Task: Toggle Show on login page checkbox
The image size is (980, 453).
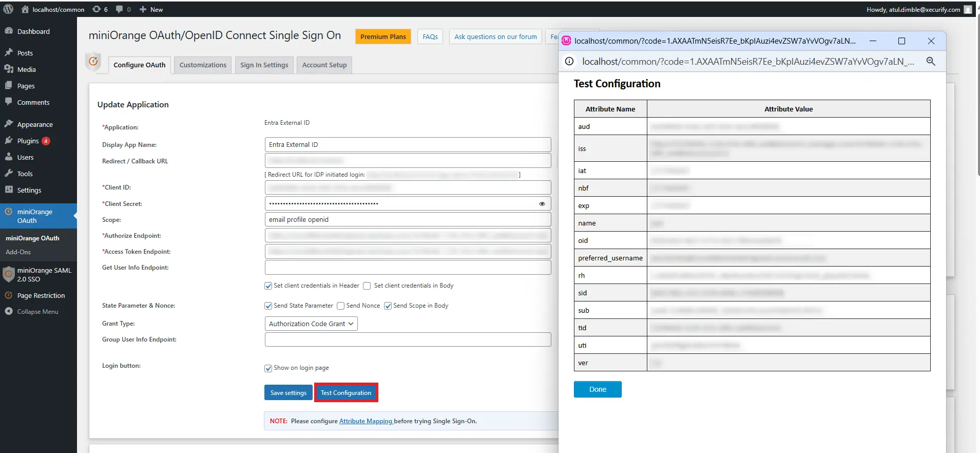Action: click(268, 368)
